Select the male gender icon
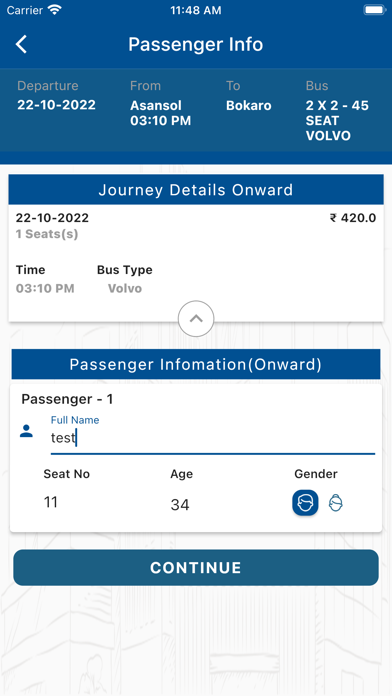The image size is (392, 696). [x=305, y=503]
